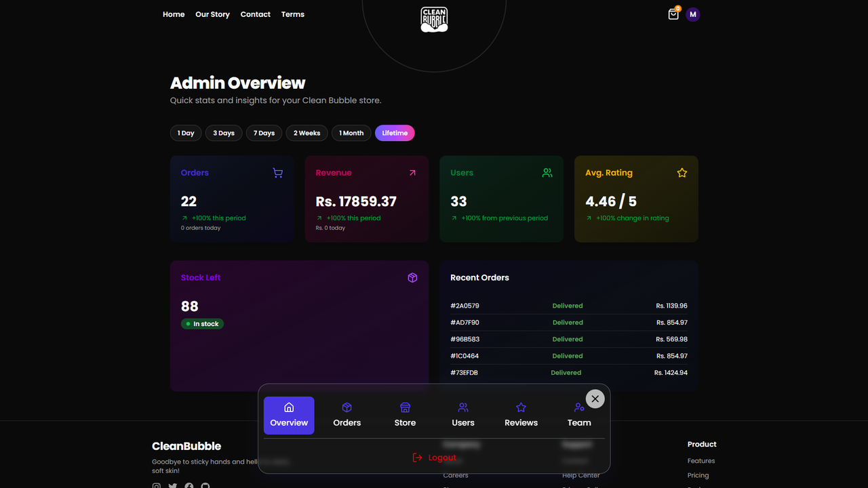Click the Clean Bubble logo
This screenshot has height=488, width=868.
[434, 20]
